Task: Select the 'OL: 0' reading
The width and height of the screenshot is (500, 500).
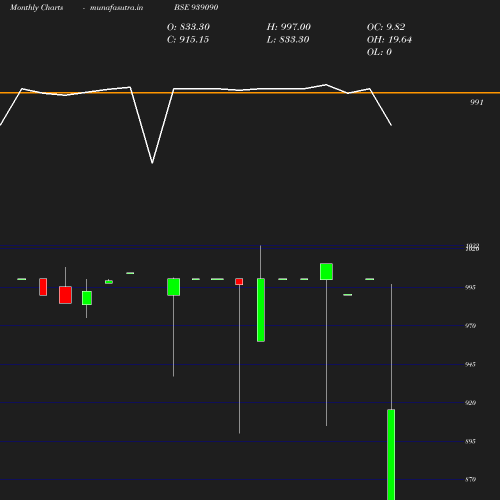Action: [x=379, y=52]
